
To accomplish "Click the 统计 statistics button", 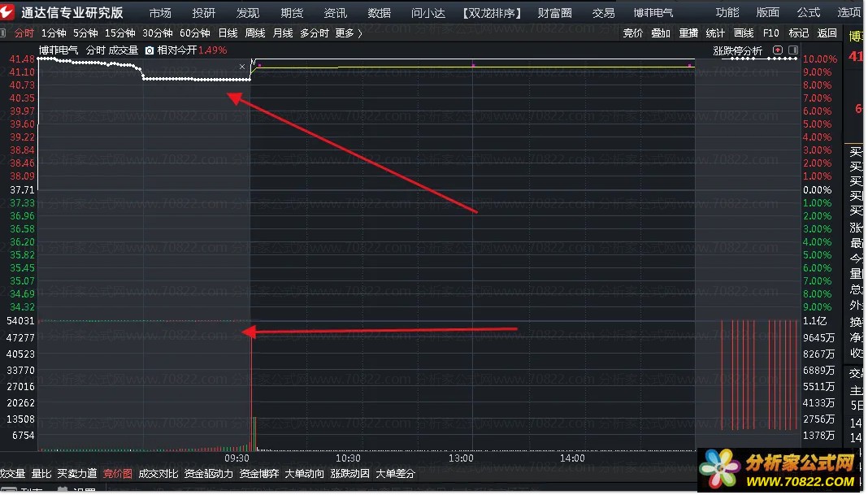I will 715,33.
